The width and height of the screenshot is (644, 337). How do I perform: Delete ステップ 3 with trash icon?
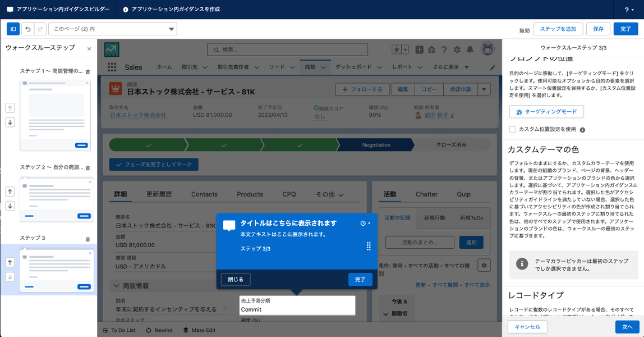(88, 239)
